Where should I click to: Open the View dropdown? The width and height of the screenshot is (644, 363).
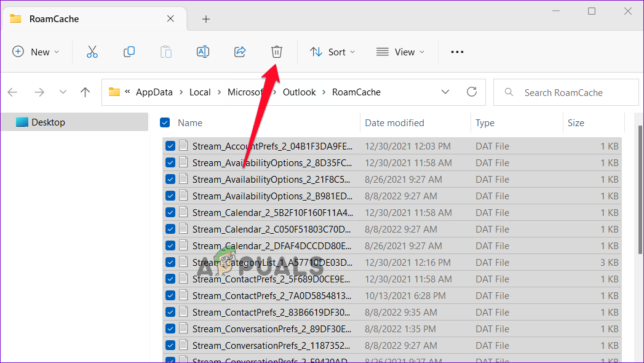[400, 52]
